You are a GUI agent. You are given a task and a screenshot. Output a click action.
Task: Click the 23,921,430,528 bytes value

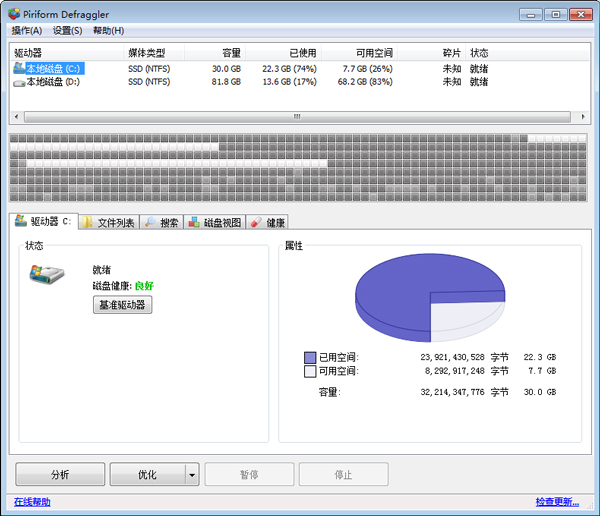tap(452, 357)
